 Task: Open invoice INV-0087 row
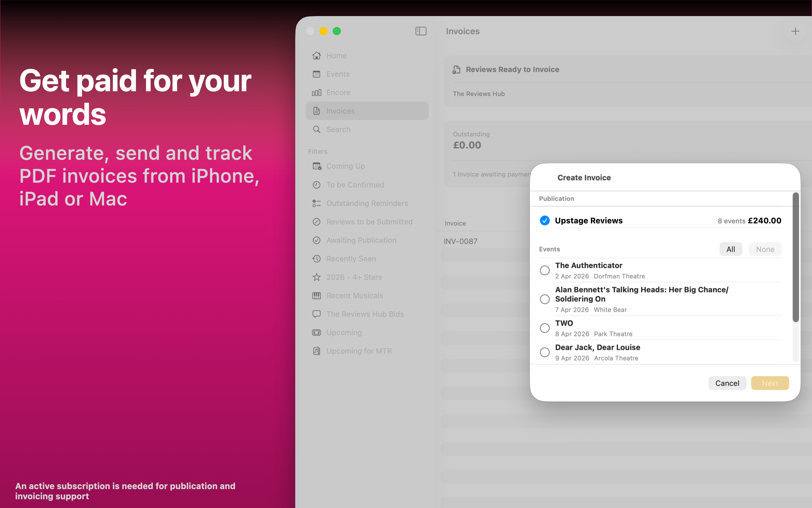click(460, 241)
